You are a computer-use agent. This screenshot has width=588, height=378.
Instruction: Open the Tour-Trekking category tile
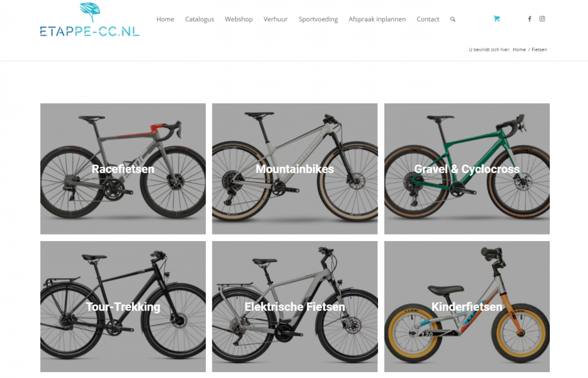pos(123,306)
